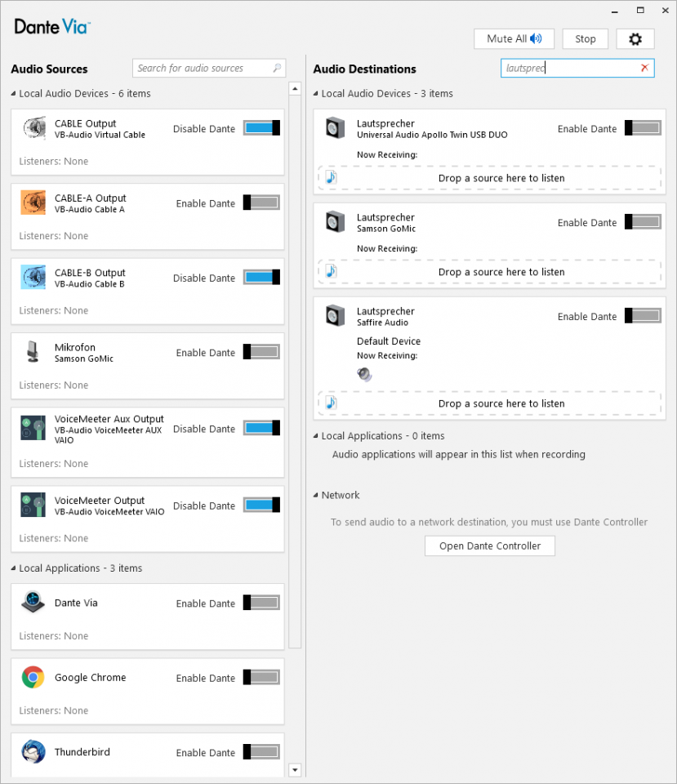Click the sources list scroll up arrow
Viewport: 677px width, 784px height.
point(295,89)
